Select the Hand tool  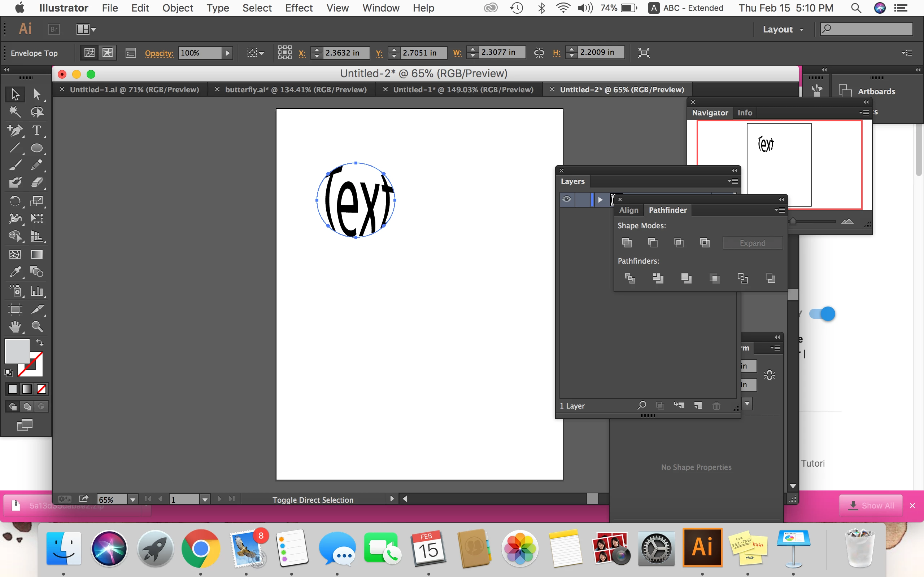[x=15, y=327]
